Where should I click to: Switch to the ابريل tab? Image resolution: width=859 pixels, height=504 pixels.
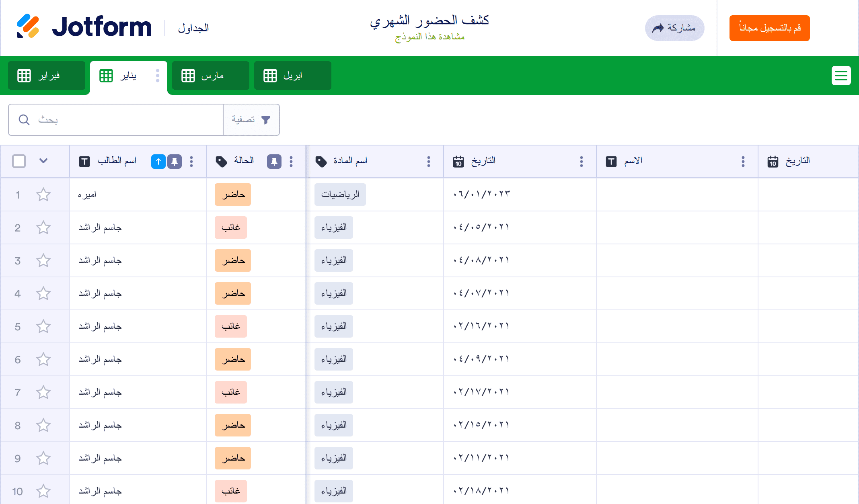(292, 76)
